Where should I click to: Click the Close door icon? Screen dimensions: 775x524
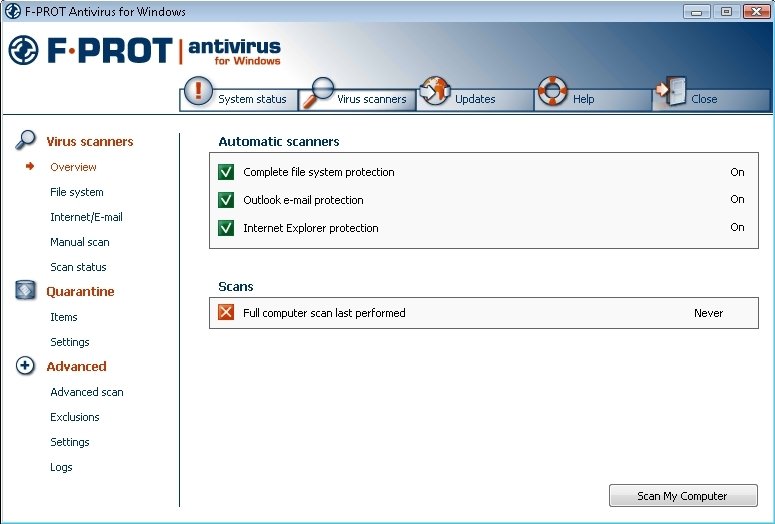(x=671, y=90)
